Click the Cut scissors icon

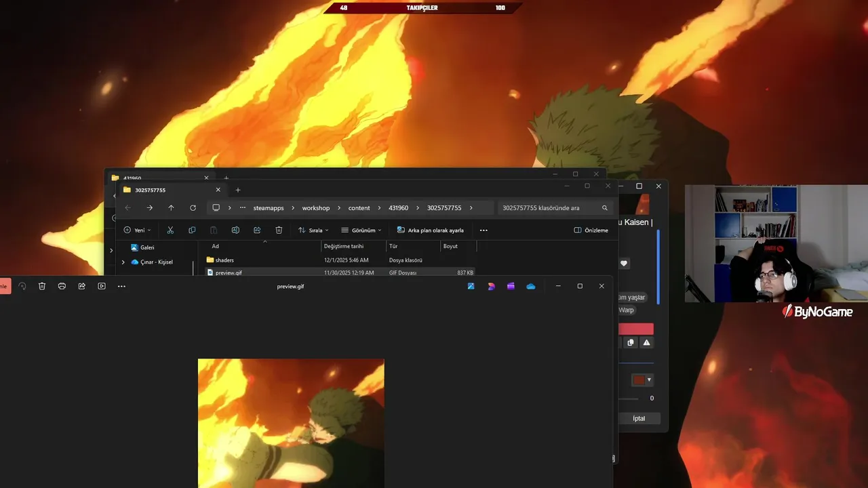pyautogui.click(x=170, y=230)
